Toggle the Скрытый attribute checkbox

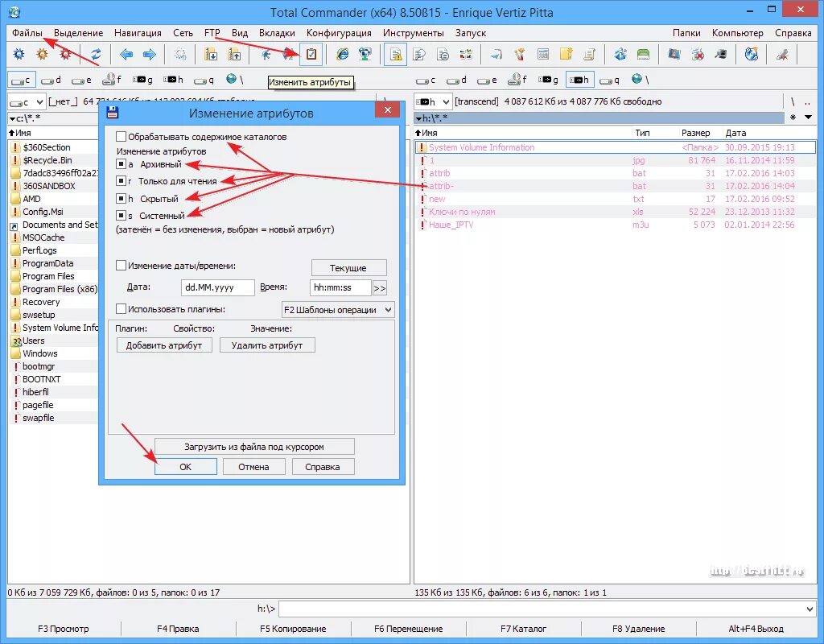(x=121, y=199)
